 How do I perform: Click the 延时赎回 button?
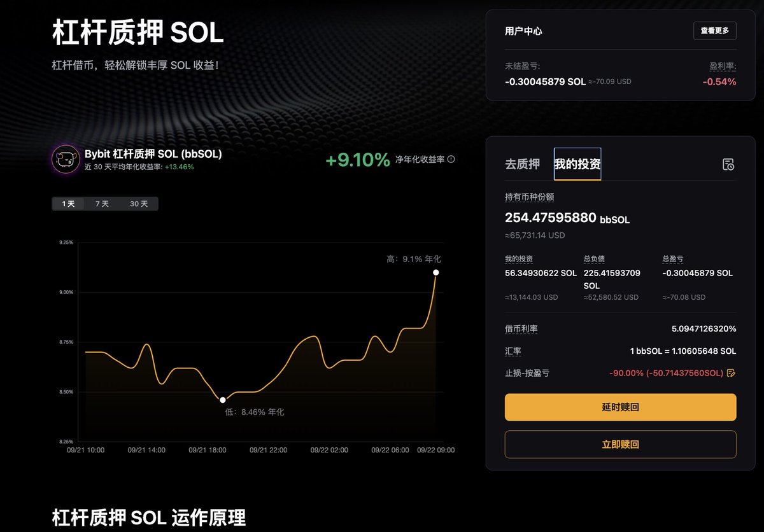click(x=621, y=407)
